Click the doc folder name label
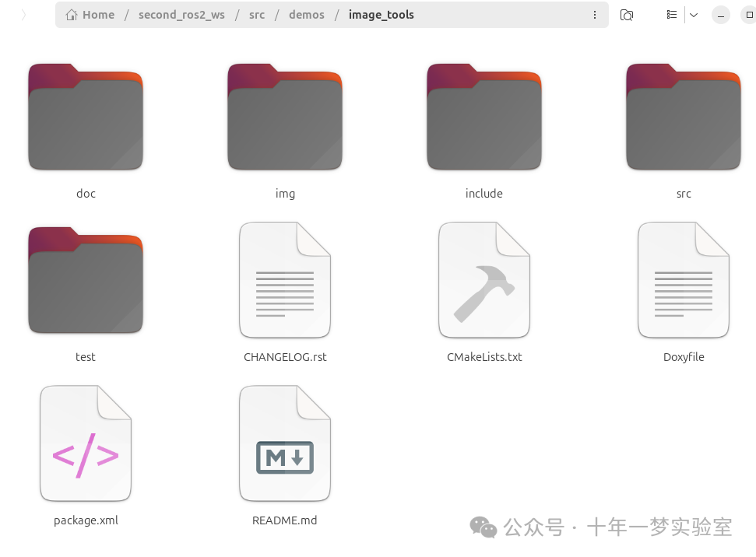Viewport: 756px width, 557px height. tap(86, 194)
